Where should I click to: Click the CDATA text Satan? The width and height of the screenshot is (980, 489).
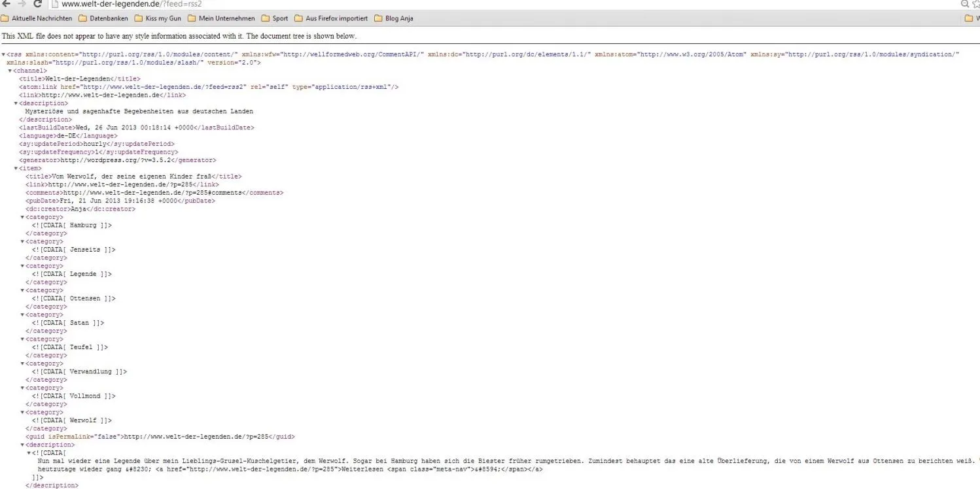(x=79, y=323)
